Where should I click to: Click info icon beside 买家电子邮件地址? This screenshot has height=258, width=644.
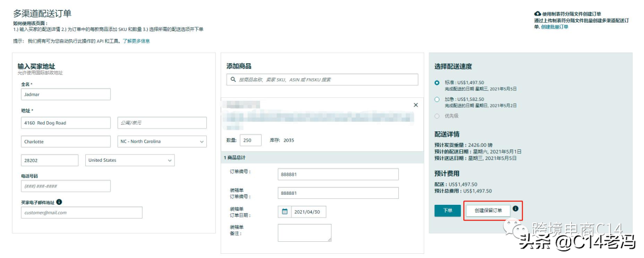[59, 202]
